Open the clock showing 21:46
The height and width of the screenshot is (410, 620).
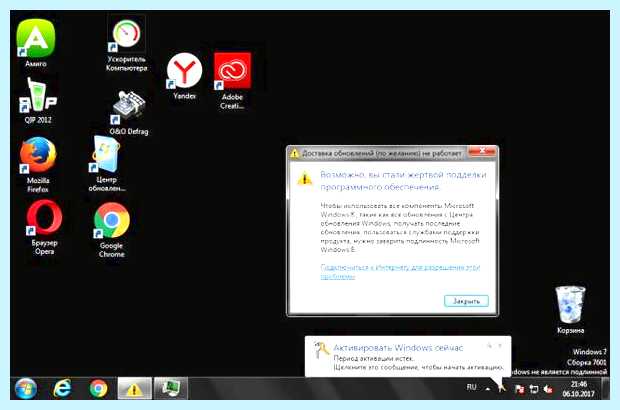tap(578, 389)
